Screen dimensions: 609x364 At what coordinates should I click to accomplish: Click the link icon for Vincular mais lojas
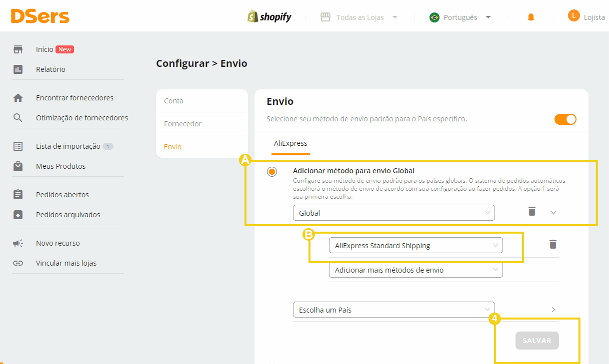(x=18, y=263)
